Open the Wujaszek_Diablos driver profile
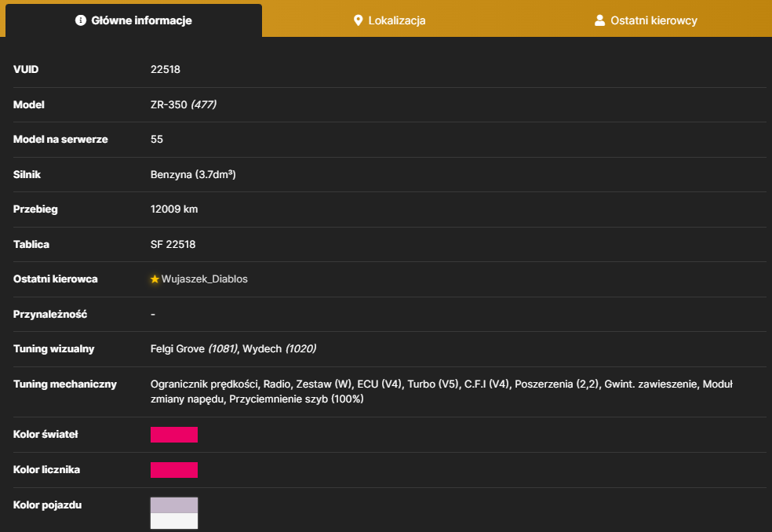The width and height of the screenshot is (772, 532). click(x=204, y=279)
